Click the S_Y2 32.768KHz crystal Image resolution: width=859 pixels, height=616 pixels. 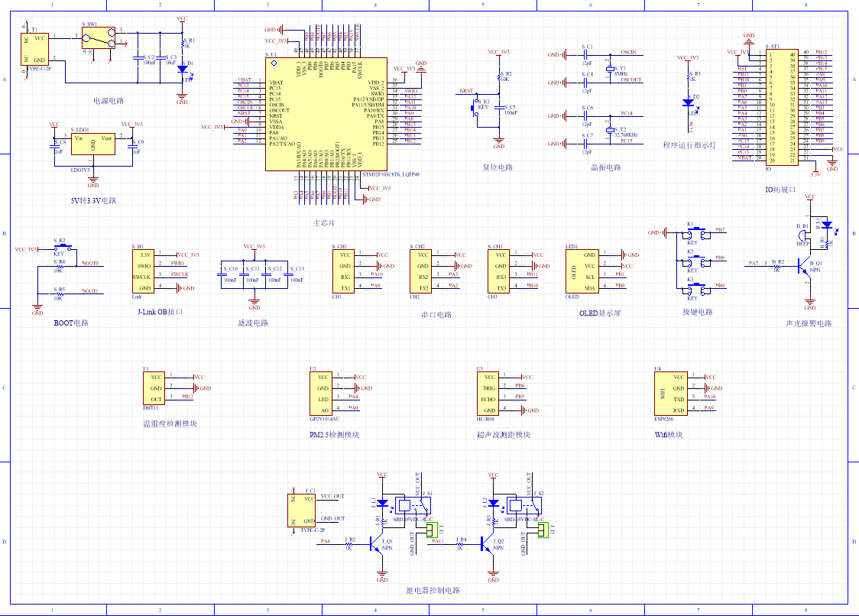610,130
